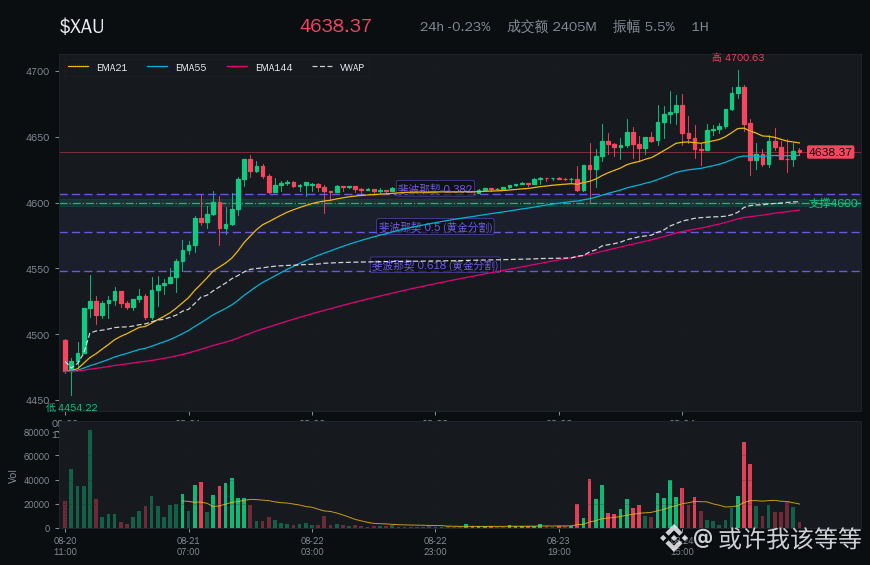Click the 高 4700.63 high marker
The height and width of the screenshot is (565, 870).
tap(738, 58)
